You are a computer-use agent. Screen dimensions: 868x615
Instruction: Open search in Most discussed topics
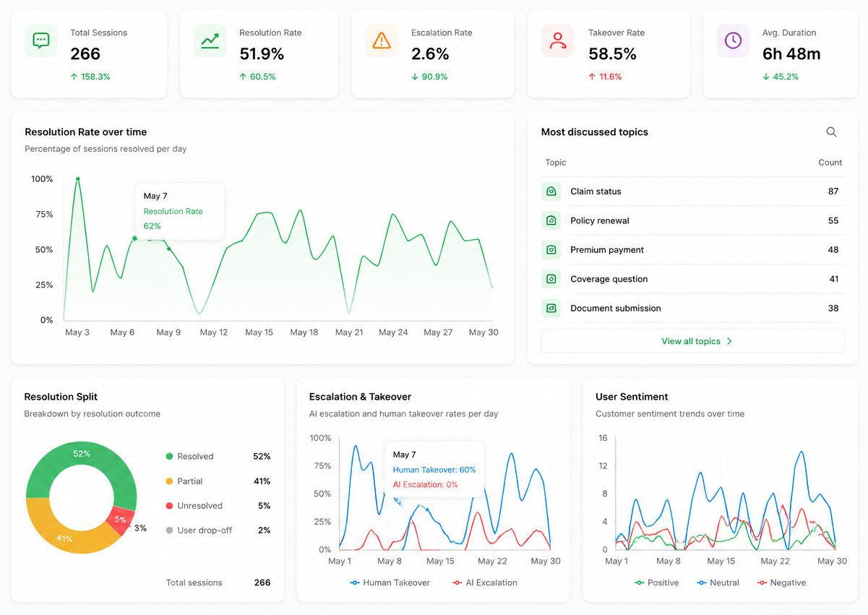(831, 132)
